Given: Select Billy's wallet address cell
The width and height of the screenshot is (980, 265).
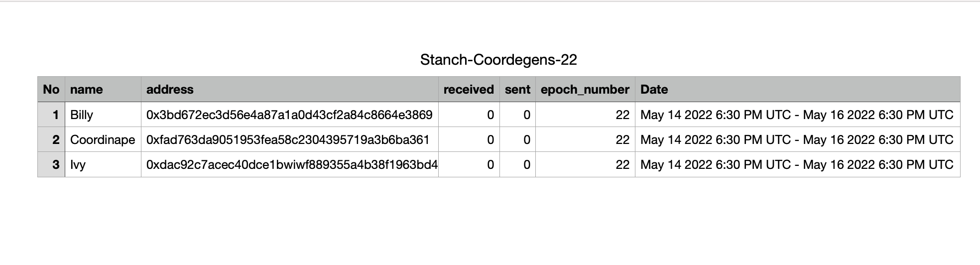Looking at the screenshot, I should click(289, 115).
